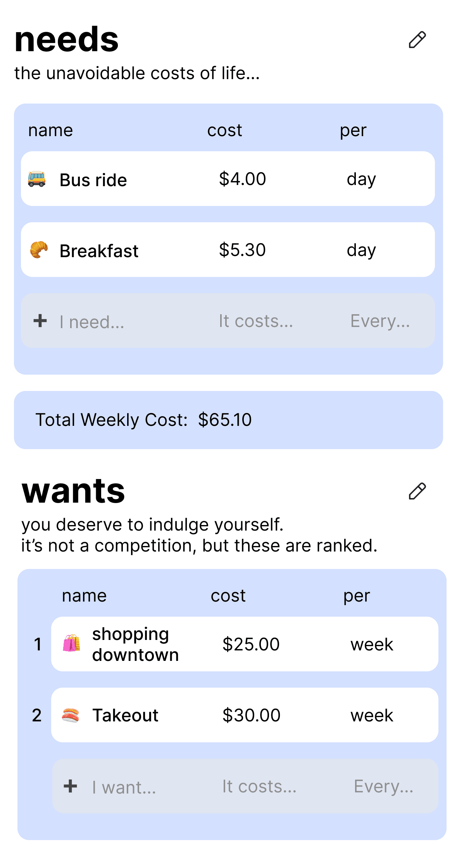Viewport: 464px width, 868px height.
Task: Focus the wants 'It costs...' field
Action: point(259,787)
